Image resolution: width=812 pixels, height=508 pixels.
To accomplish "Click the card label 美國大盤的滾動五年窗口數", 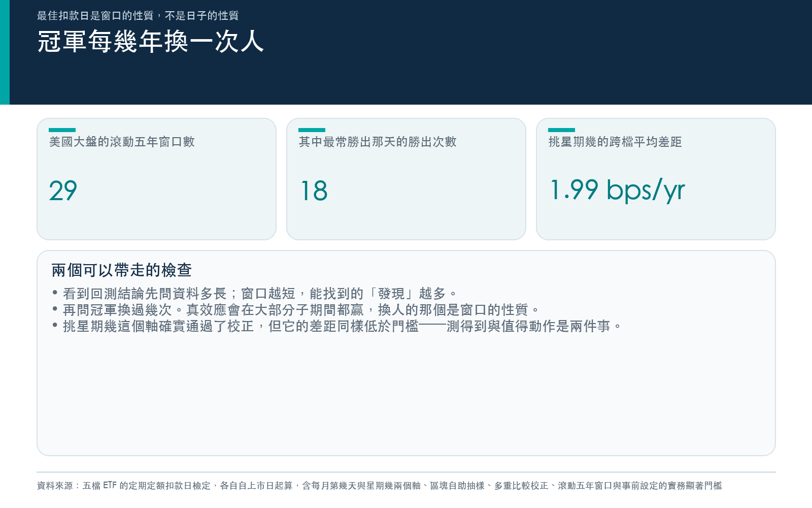I will click(122, 142).
